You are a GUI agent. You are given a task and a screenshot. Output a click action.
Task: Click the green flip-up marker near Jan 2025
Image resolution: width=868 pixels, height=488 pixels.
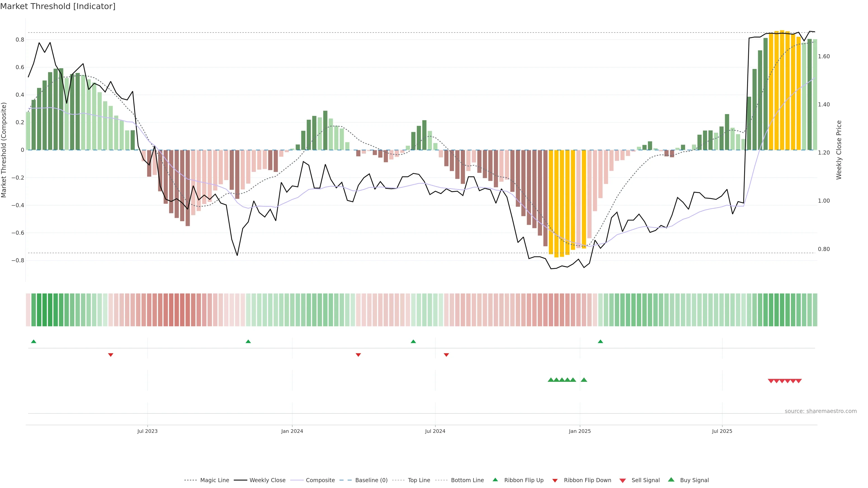point(600,342)
